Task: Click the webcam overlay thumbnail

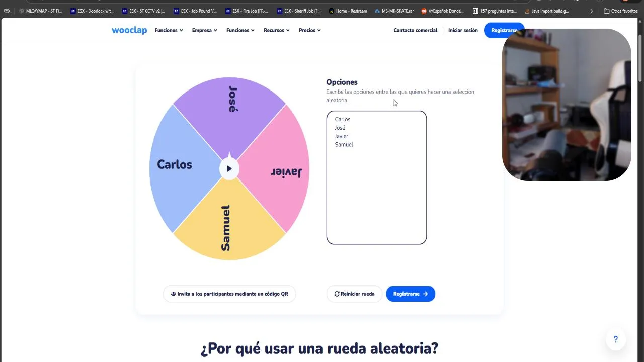Action: (567, 105)
